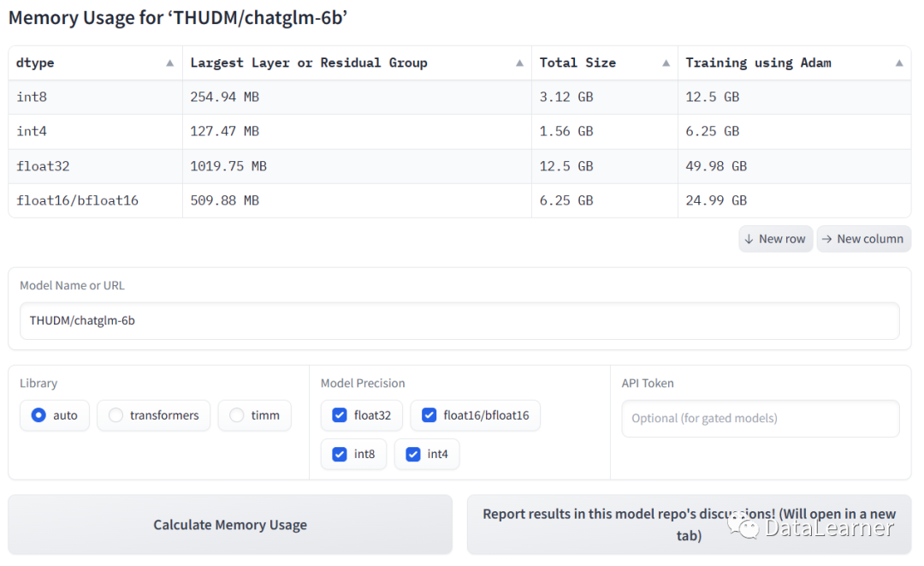Screen dimensions: 924x566
Task: Click the Calculate Memory Usage button
Action: coord(230,525)
